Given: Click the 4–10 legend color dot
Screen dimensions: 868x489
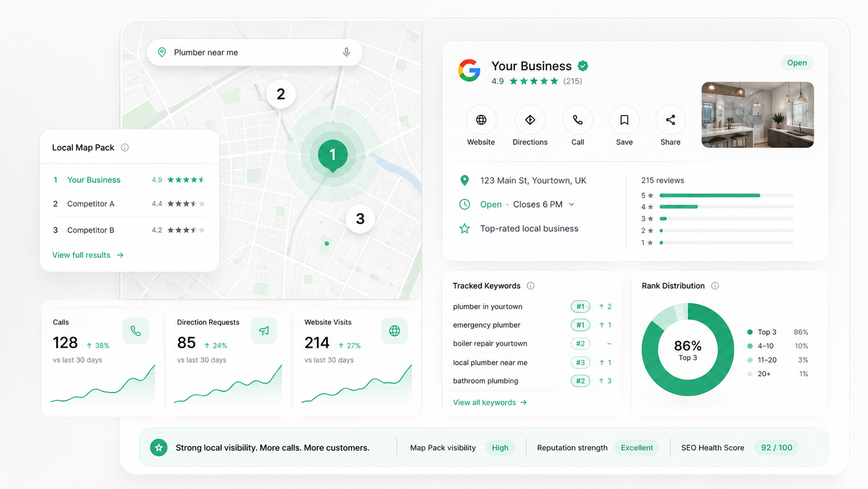Looking at the screenshot, I should coord(750,346).
